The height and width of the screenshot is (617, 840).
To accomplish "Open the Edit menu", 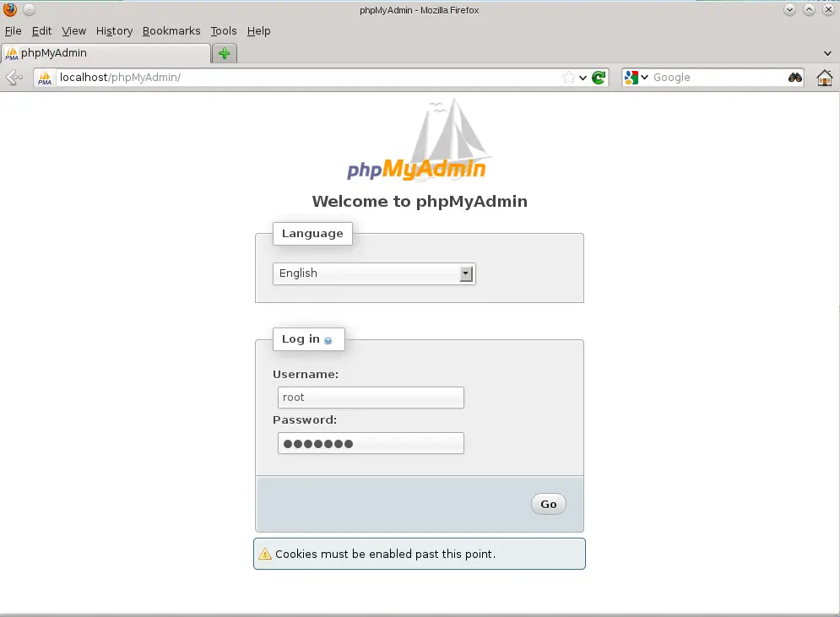I will coord(41,31).
